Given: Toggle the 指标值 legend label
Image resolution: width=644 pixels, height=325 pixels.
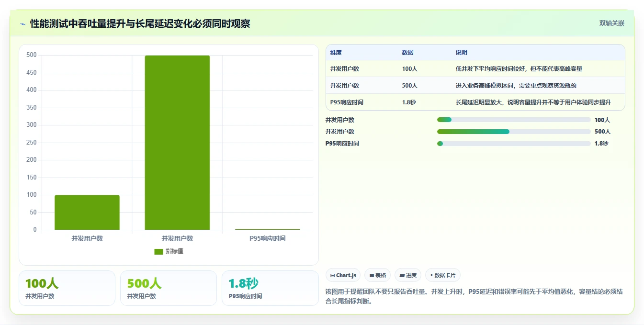Looking at the screenshot, I should 174,252.
